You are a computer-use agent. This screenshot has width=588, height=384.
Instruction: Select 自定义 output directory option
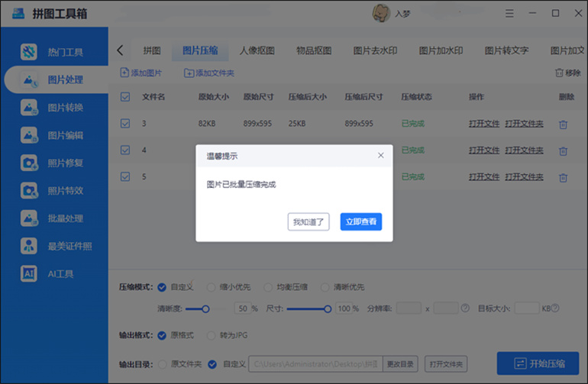(212, 364)
